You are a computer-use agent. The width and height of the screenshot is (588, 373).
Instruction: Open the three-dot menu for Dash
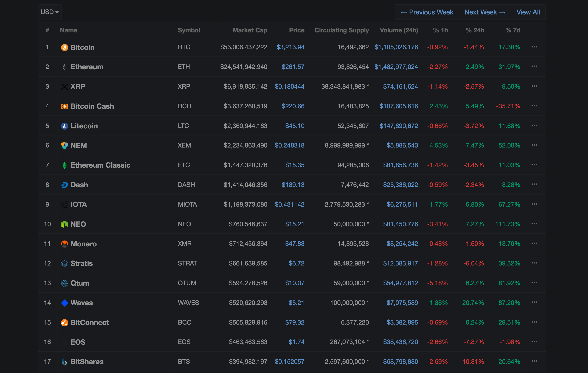tap(534, 184)
